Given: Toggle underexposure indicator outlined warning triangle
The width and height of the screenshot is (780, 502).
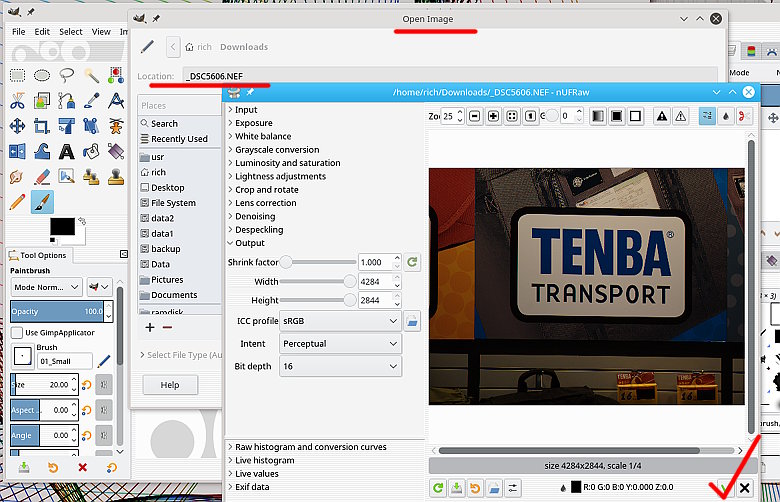Looking at the screenshot, I should click(681, 116).
